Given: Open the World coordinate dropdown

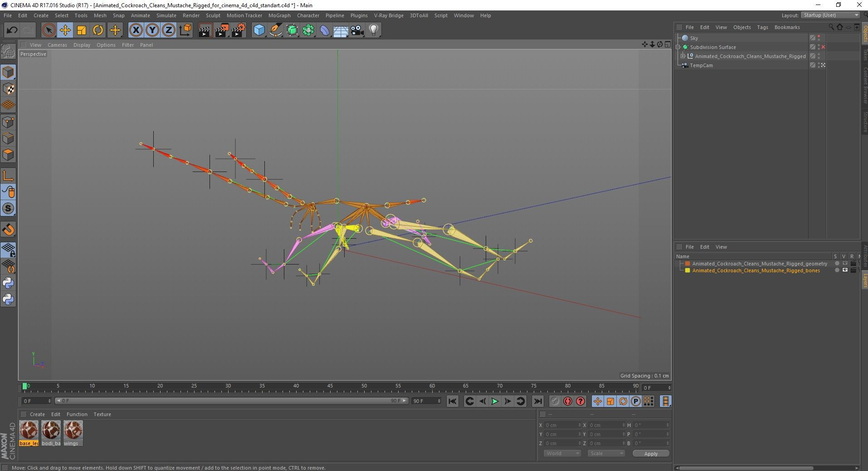Looking at the screenshot, I should pyautogui.click(x=562, y=453).
